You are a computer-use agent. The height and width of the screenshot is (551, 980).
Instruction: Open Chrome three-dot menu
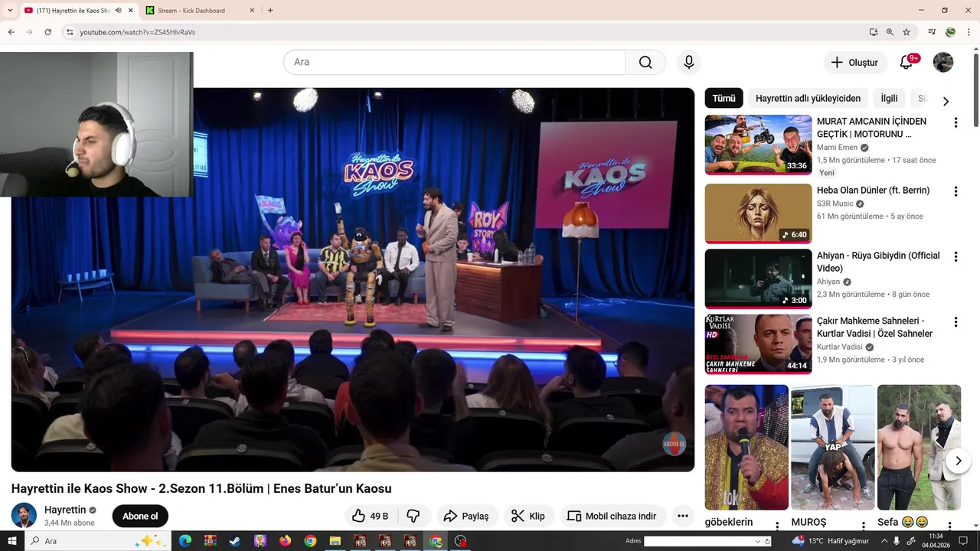[969, 32]
